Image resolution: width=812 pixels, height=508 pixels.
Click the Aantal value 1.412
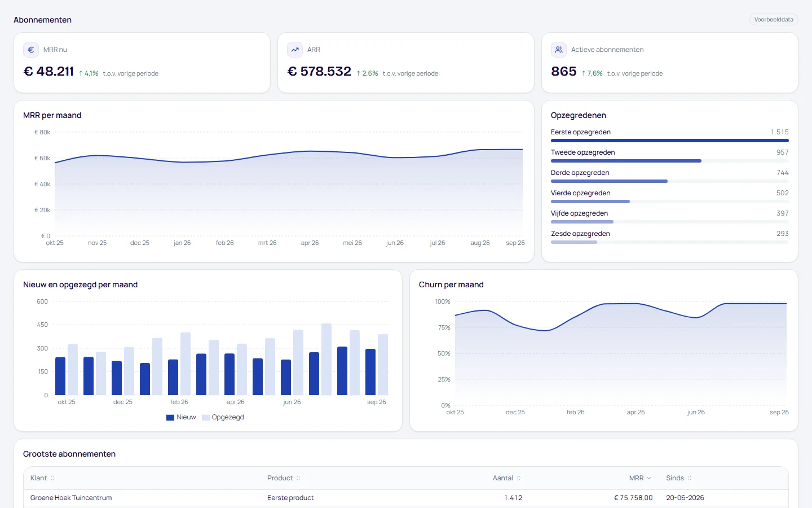point(513,498)
